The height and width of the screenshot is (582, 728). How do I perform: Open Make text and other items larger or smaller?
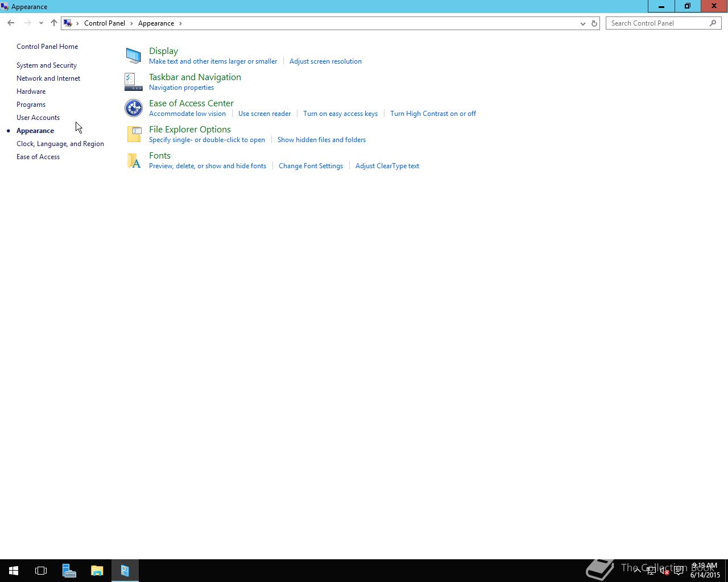[x=213, y=61]
